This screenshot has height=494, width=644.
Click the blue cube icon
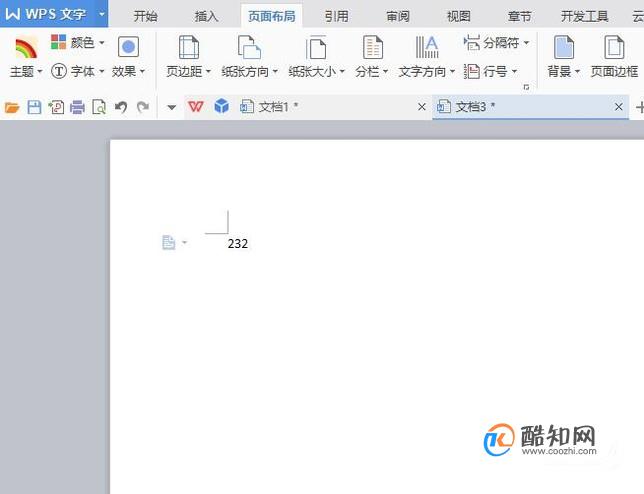click(x=221, y=106)
